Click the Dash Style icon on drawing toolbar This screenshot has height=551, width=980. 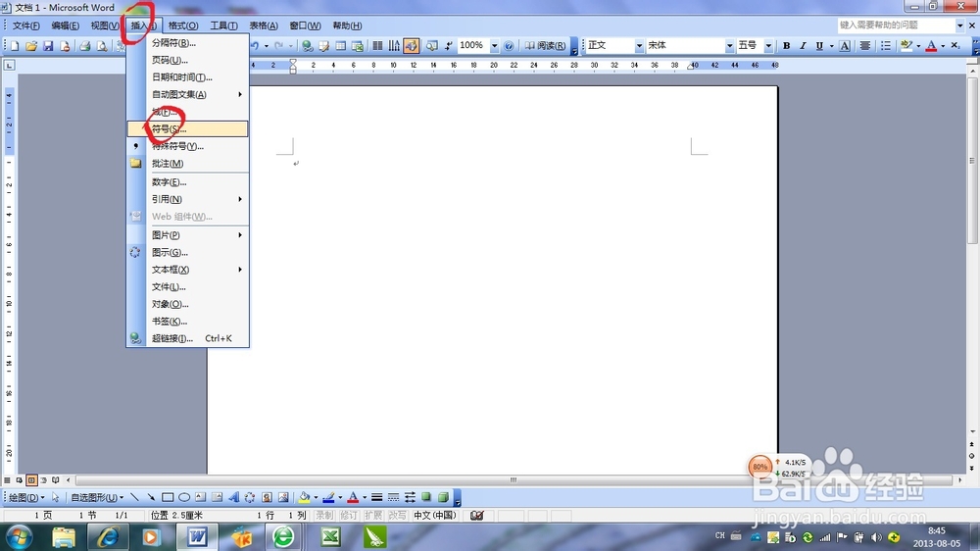coord(393,498)
